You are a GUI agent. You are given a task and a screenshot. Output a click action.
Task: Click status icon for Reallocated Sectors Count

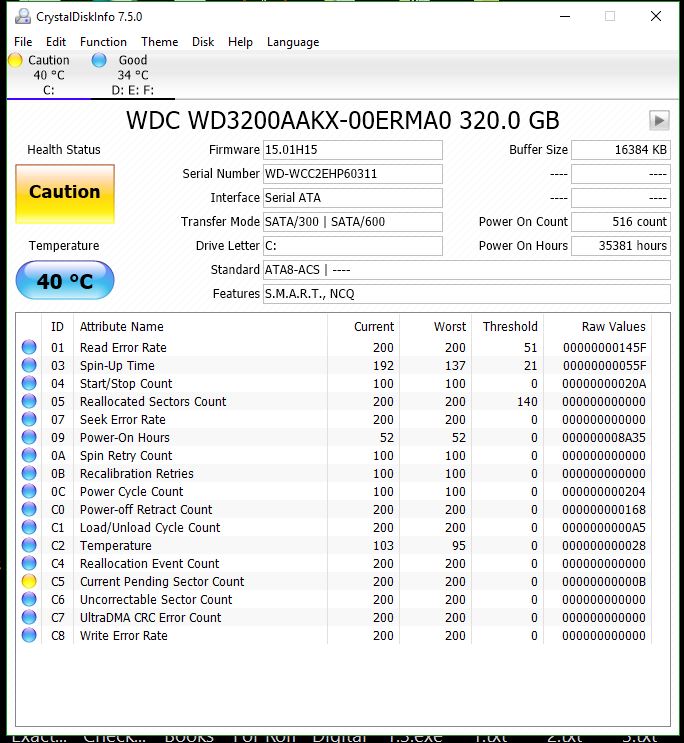[29, 401]
